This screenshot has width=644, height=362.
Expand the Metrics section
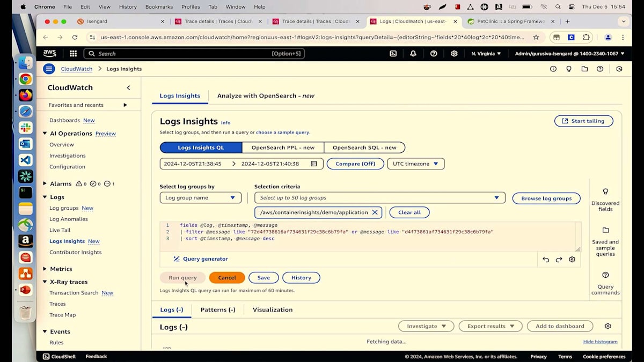point(45,269)
